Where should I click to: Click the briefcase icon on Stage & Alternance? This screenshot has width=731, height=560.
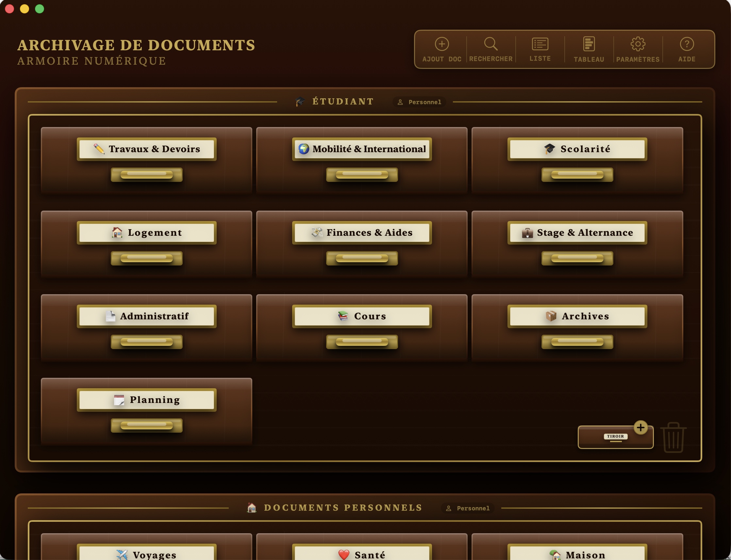pos(527,233)
